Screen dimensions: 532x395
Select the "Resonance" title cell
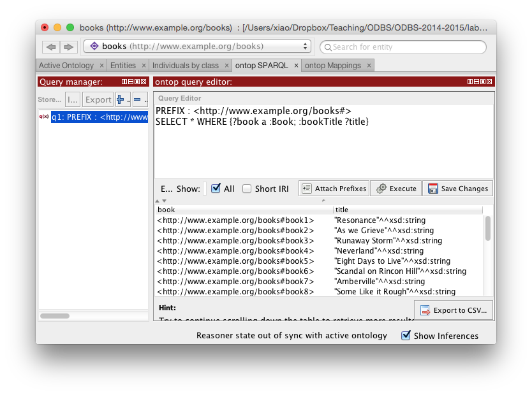[408, 220]
